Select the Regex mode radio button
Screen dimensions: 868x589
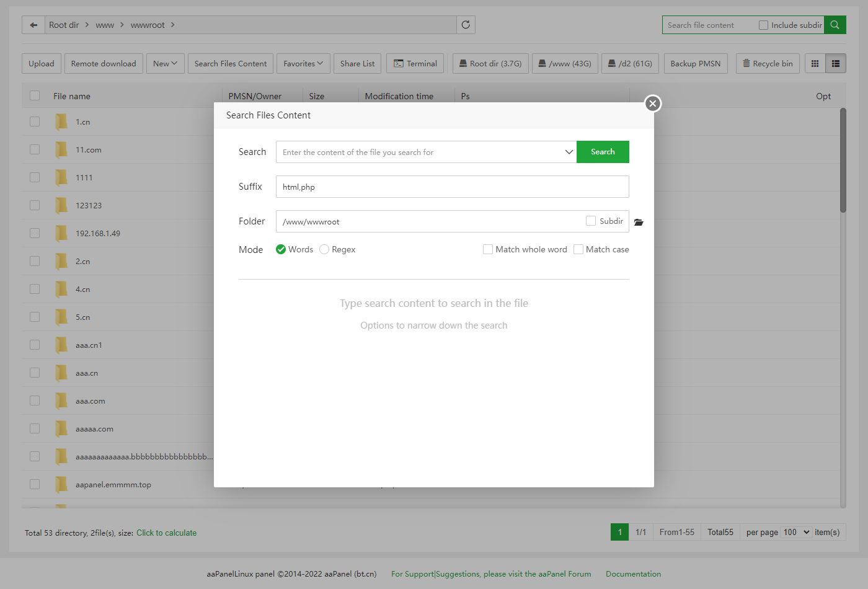click(x=324, y=249)
